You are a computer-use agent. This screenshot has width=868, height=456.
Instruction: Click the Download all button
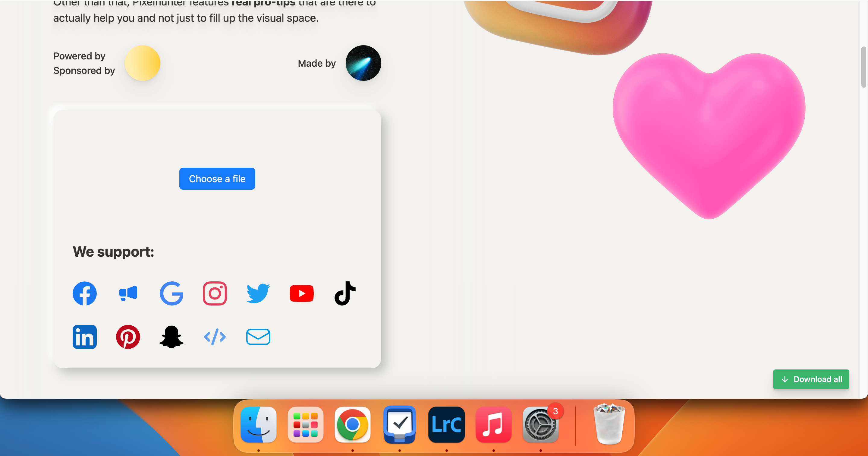[811, 379]
